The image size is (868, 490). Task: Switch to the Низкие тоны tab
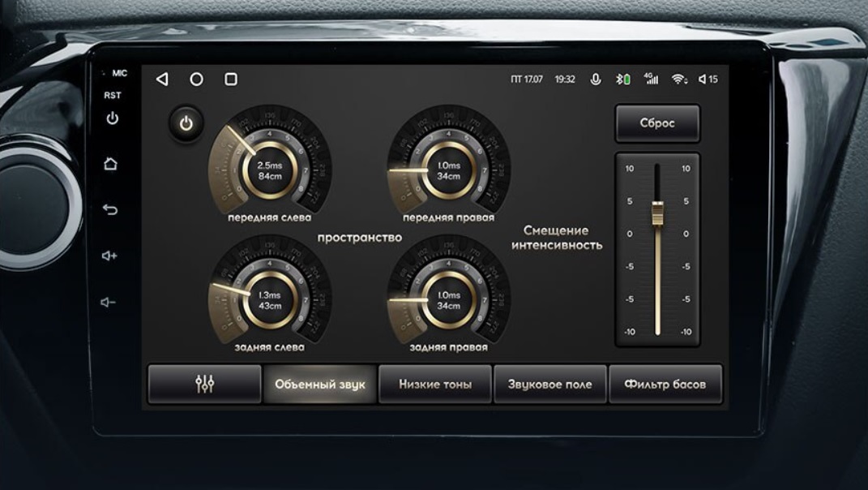435,384
